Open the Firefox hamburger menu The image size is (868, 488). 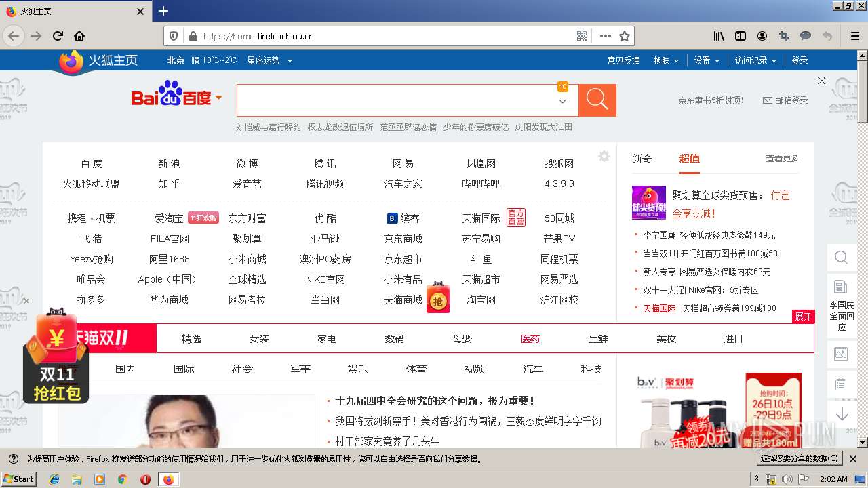tap(854, 36)
